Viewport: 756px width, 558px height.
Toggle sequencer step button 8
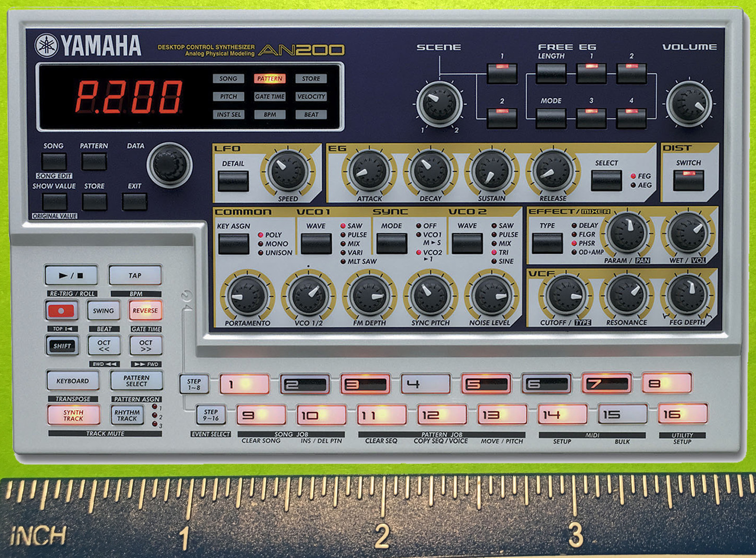(667, 383)
